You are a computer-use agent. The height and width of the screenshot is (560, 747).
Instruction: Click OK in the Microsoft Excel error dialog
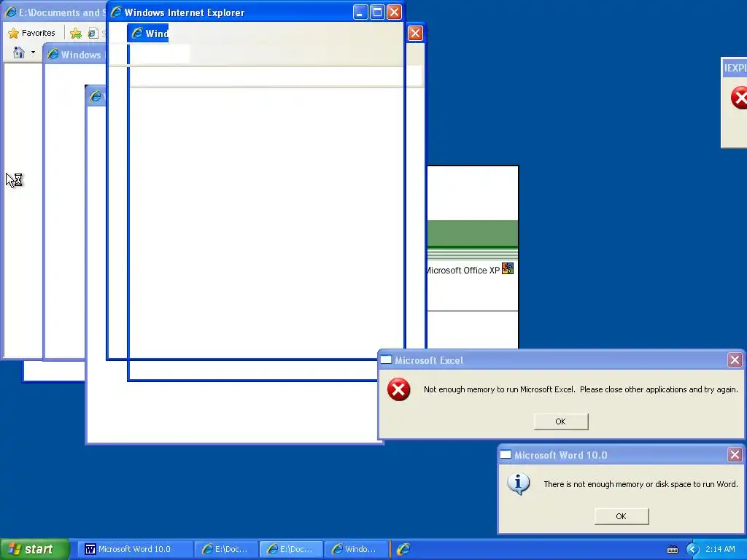[x=561, y=421]
